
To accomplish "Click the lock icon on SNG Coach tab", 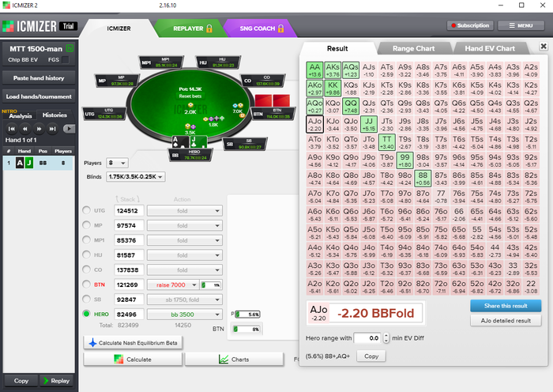I will point(280,28).
